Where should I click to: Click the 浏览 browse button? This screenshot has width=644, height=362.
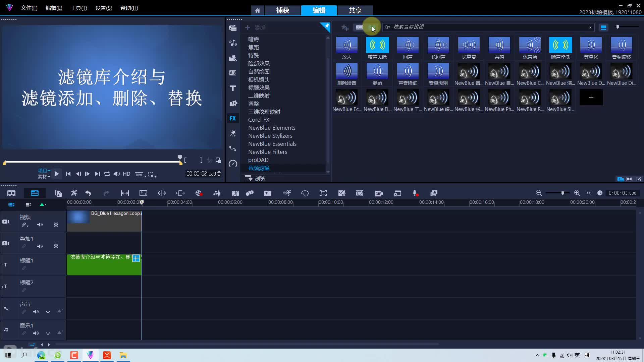click(255, 179)
